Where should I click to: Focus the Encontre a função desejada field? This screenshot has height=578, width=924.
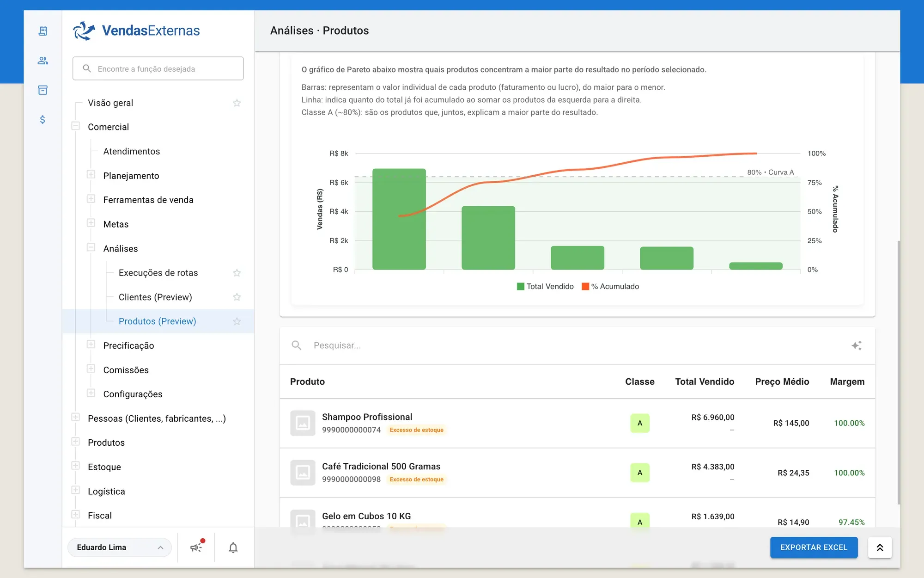pyautogui.click(x=158, y=68)
